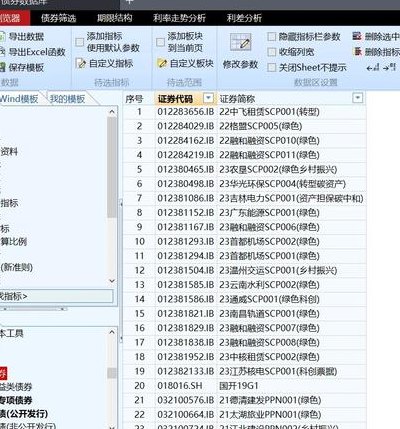
Task: Open 自定义板块 folder icon
Action: pyautogui.click(x=162, y=63)
